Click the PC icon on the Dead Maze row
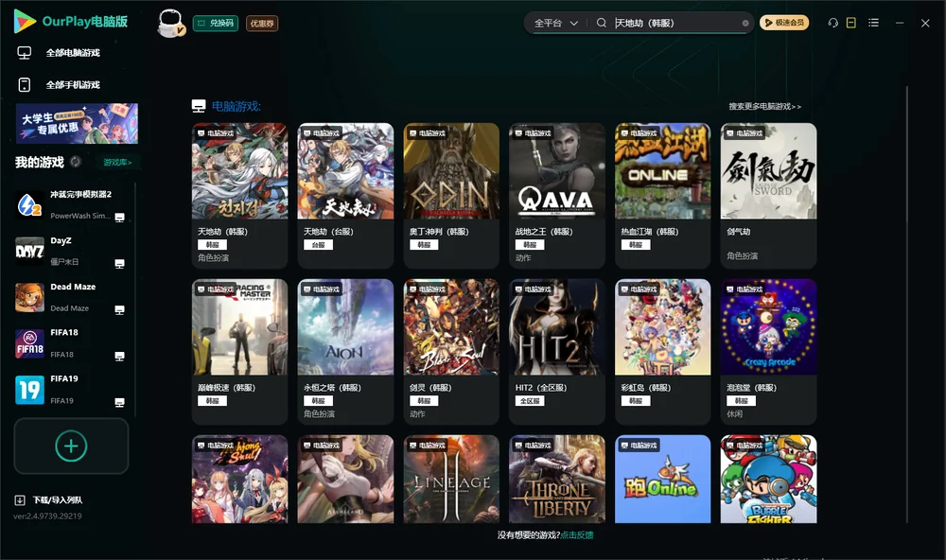 pyautogui.click(x=119, y=310)
